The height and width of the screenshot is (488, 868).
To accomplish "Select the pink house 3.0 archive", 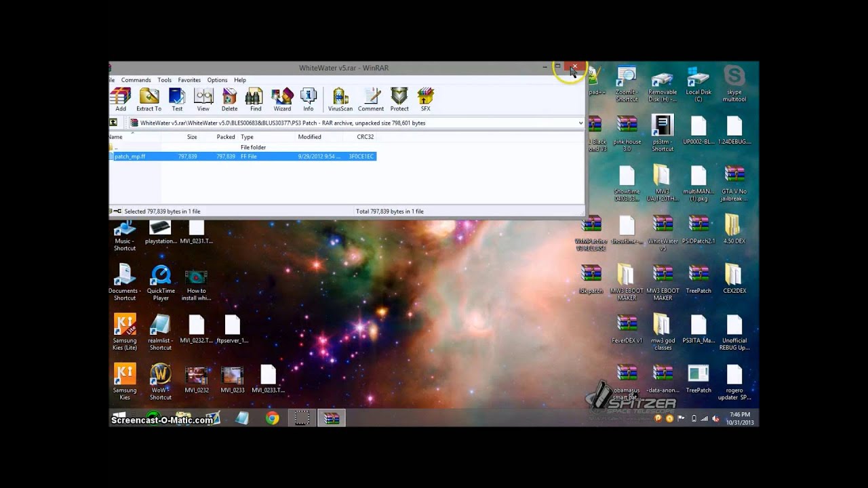I will coord(627,134).
